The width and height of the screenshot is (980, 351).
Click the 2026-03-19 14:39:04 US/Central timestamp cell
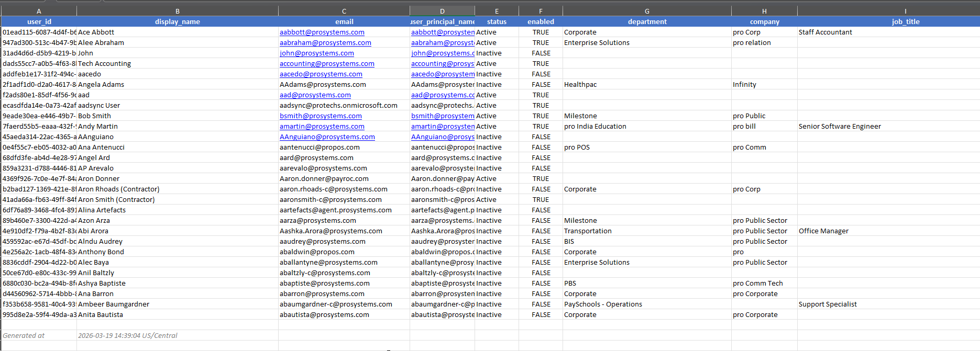click(178, 335)
